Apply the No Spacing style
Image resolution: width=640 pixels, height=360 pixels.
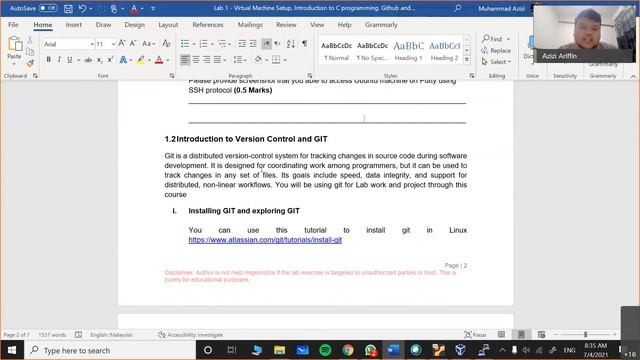[372, 51]
